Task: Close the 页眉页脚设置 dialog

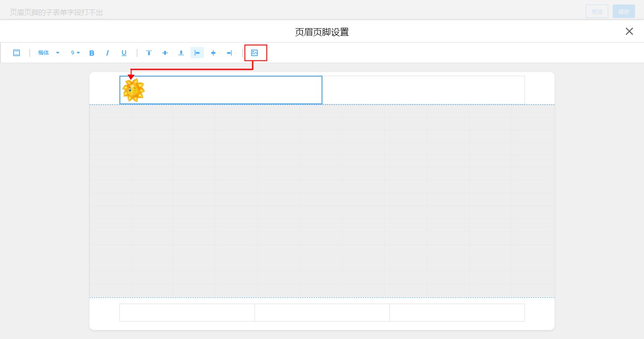Action: [629, 31]
